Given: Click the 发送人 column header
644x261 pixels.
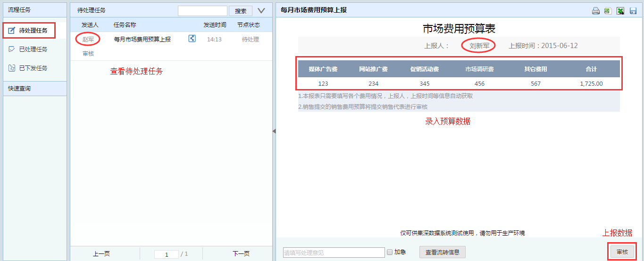Looking at the screenshot, I should point(90,24).
